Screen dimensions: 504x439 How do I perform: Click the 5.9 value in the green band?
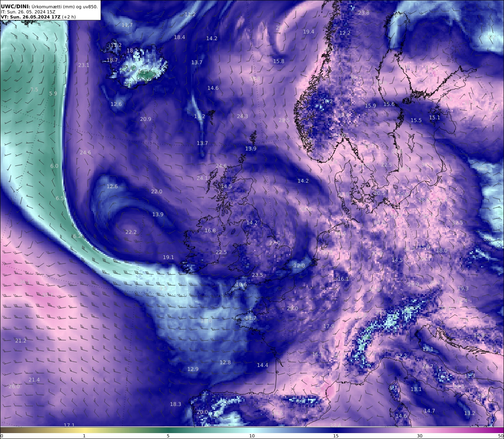click(53, 94)
